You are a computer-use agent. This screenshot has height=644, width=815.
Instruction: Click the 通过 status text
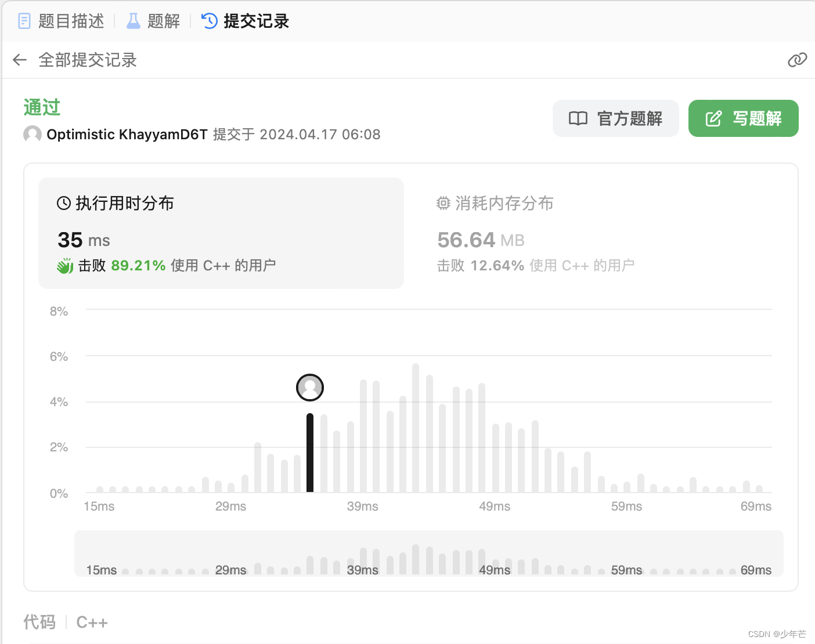point(42,107)
